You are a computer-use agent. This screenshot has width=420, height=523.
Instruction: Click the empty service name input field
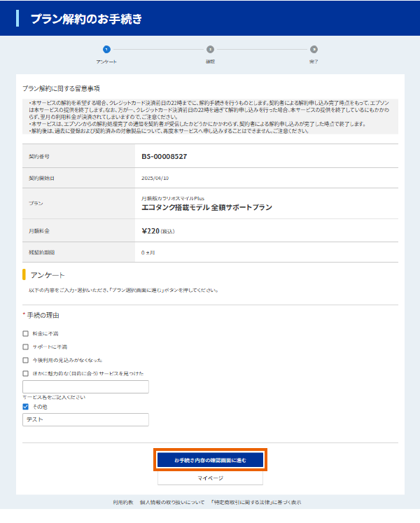tap(85, 386)
